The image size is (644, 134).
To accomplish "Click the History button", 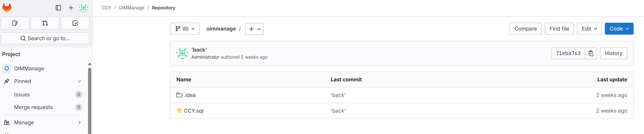I will tap(613, 53).
